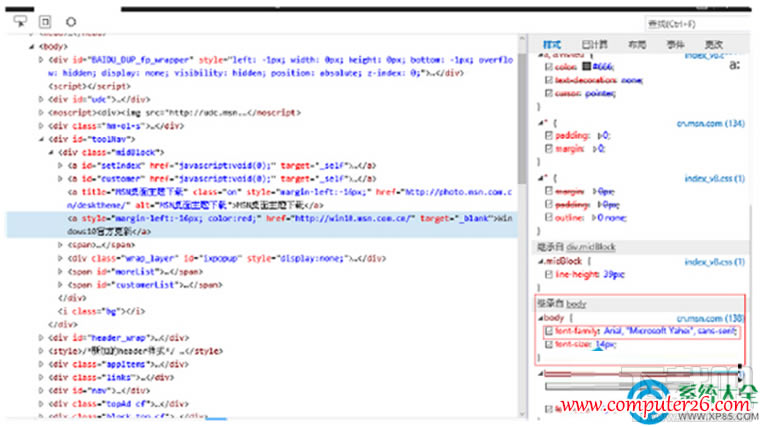Viewport: 761px width, 427px height.
Task: Expand the a id="setIndex" node
Action: (60, 165)
